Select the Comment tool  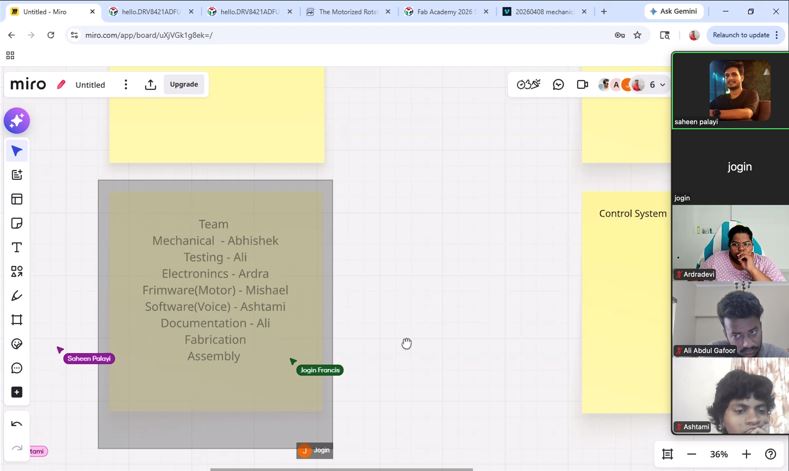[17, 368]
